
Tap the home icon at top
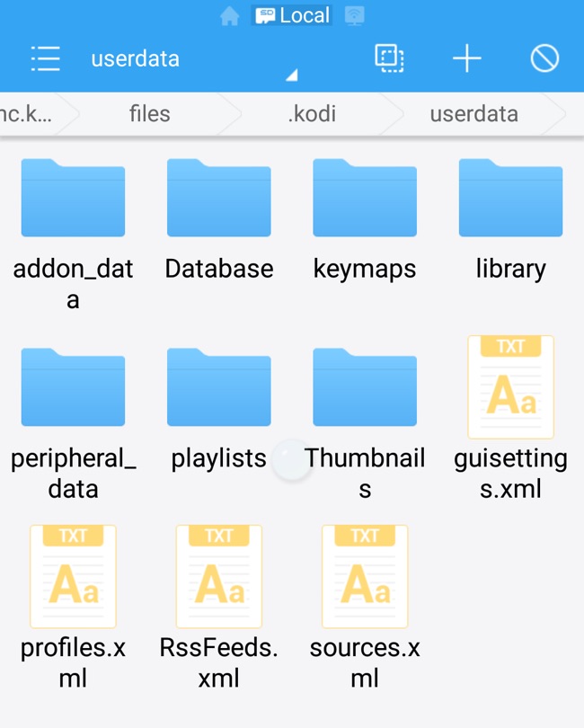point(230,16)
